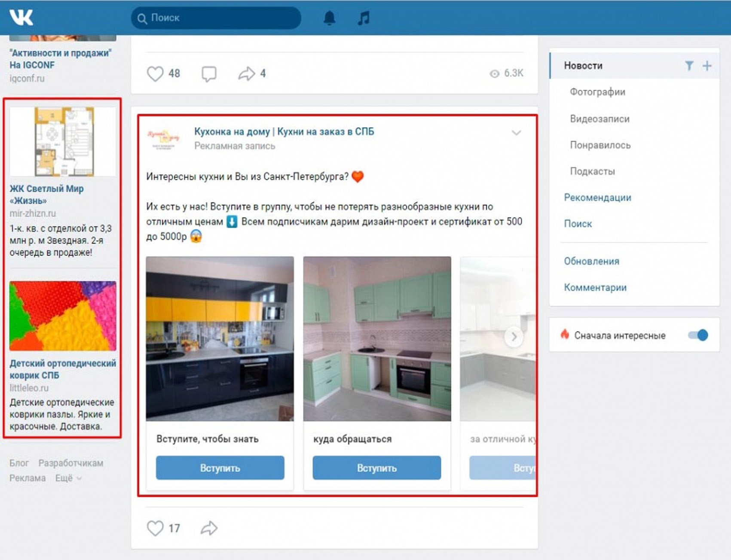Like the kitchen ad post with 17 likes
The height and width of the screenshot is (560, 731).
pyautogui.click(x=155, y=528)
